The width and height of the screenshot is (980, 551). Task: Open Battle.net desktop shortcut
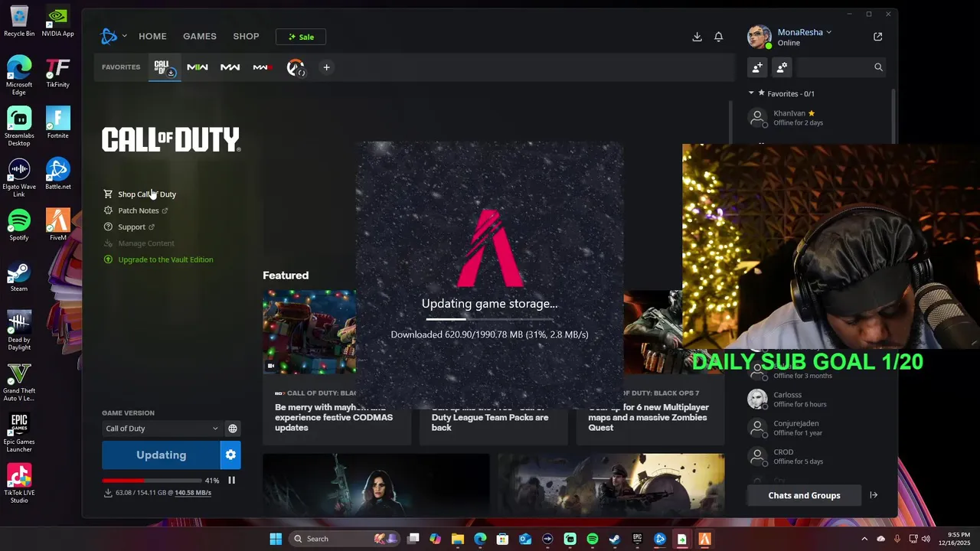click(58, 174)
